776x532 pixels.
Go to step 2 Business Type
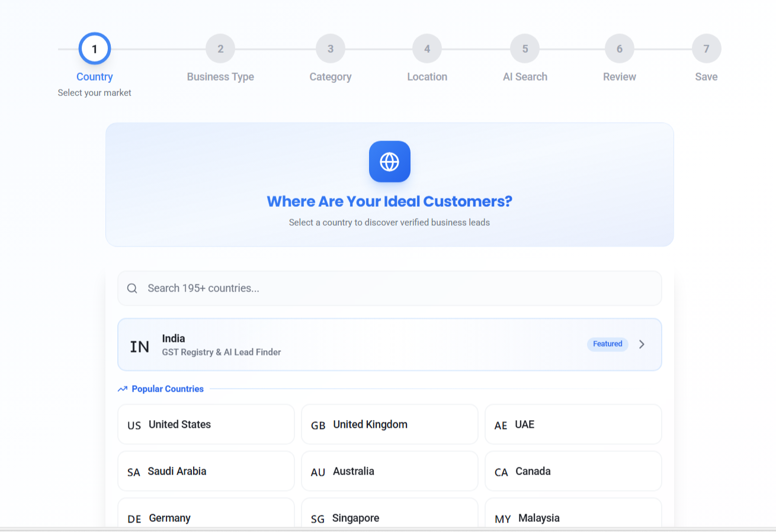[220, 49]
